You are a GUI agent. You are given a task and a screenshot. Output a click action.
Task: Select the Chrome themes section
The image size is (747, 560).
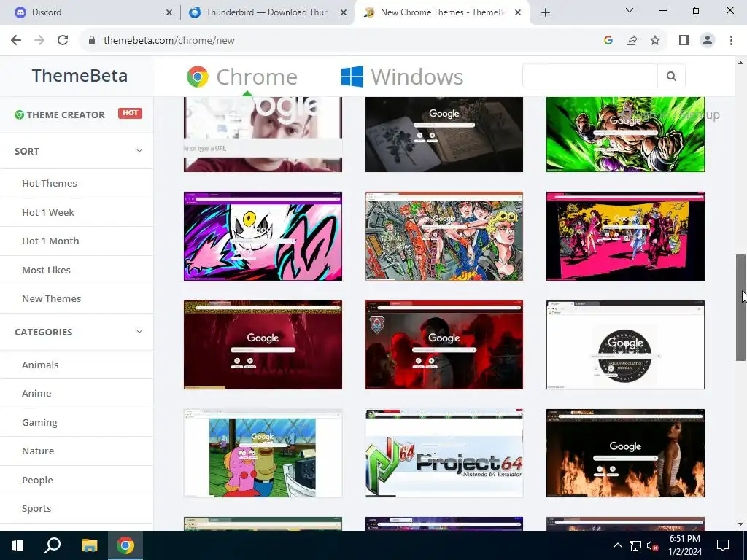[242, 77]
